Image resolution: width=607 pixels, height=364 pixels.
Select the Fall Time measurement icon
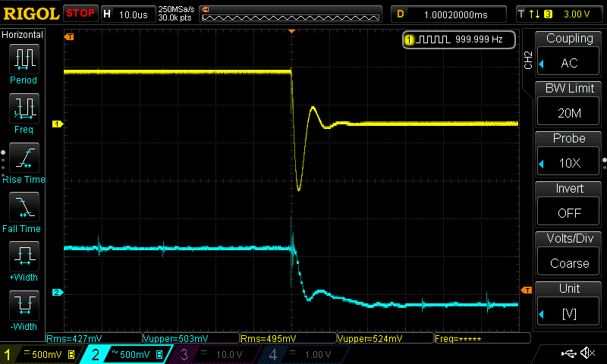[24, 206]
